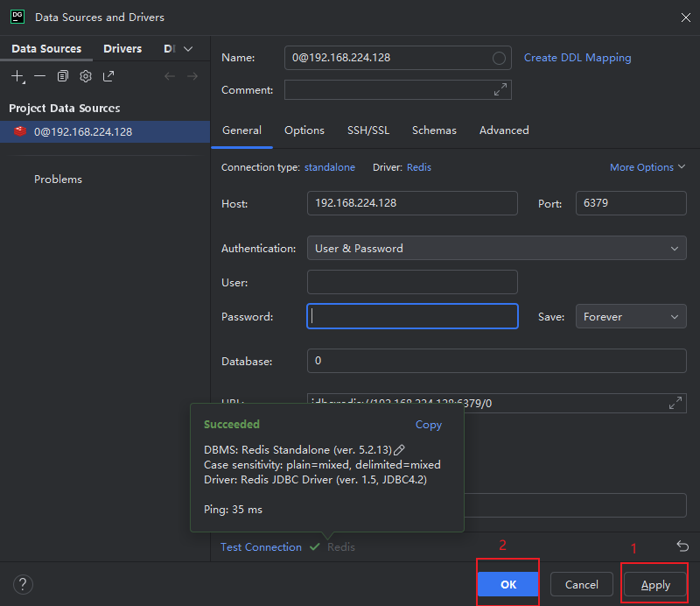The height and width of the screenshot is (606, 700).
Task: Click the Forward arrow in the toolbar
Action: click(x=192, y=76)
